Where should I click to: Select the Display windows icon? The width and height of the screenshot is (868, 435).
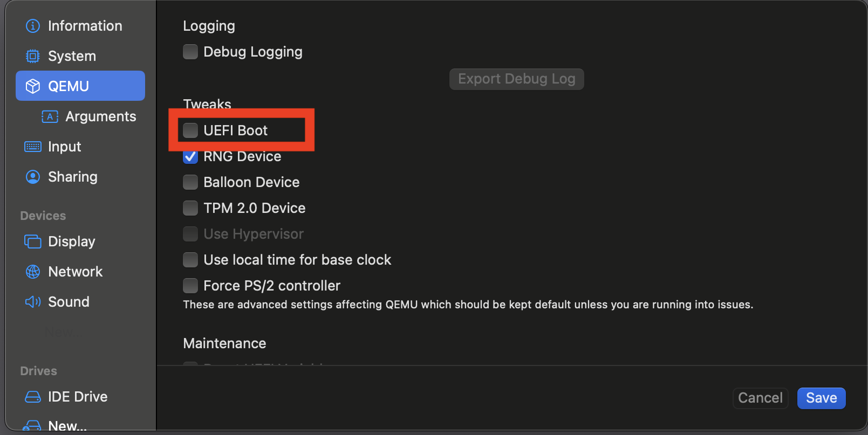click(x=32, y=241)
